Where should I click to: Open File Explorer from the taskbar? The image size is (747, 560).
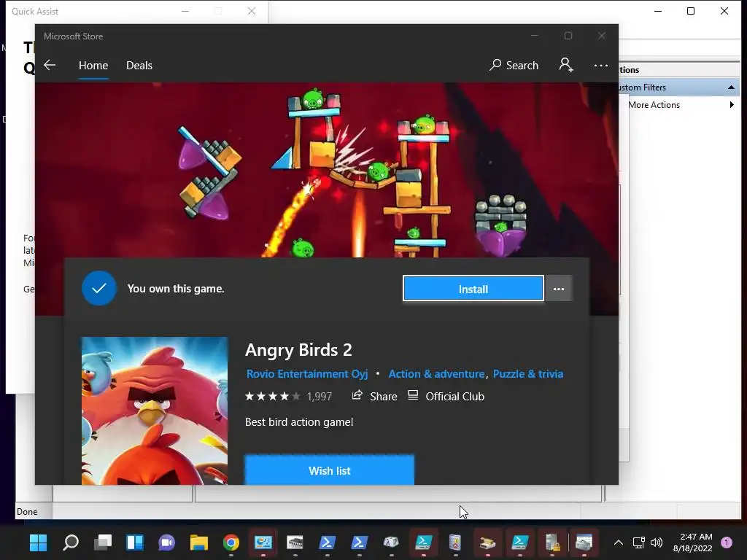[x=198, y=542]
